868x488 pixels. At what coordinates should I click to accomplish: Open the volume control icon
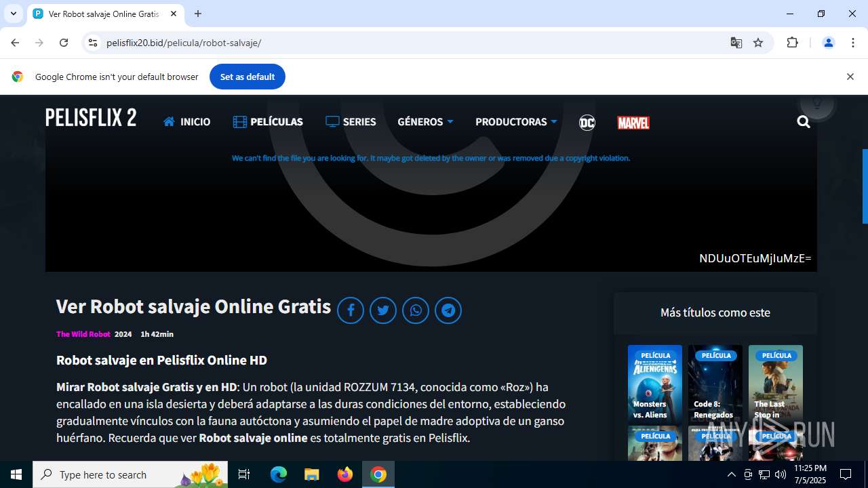[x=781, y=474]
